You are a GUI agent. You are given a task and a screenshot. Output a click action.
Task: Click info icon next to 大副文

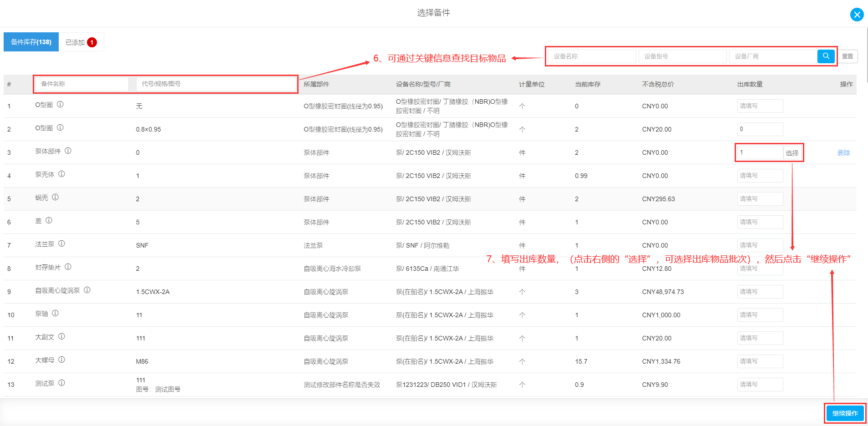click(x=61, y=336)
